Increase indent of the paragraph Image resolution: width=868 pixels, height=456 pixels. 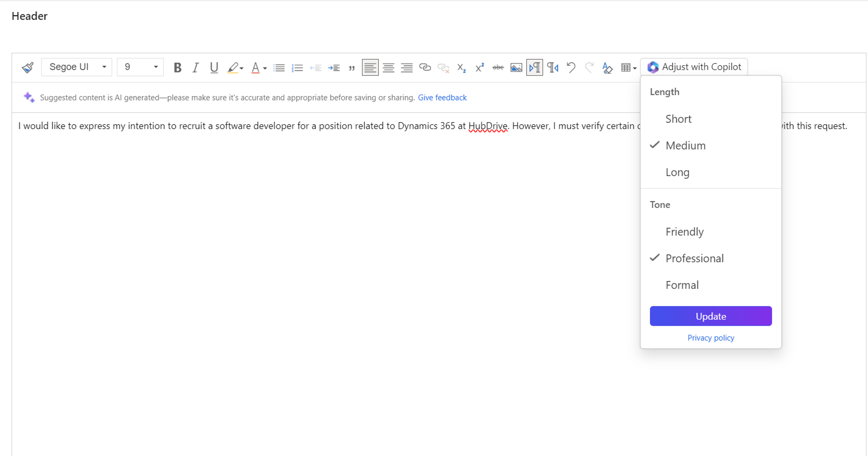[333, 67]
